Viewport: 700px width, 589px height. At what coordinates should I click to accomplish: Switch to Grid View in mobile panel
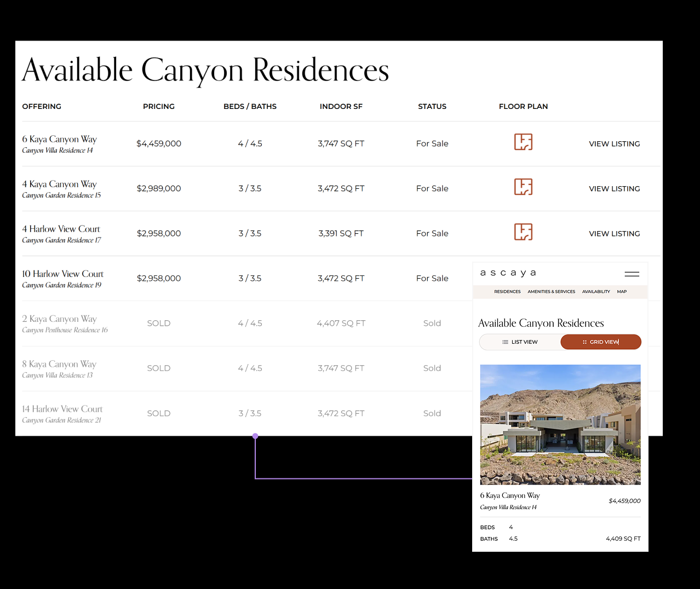(601, 342)
